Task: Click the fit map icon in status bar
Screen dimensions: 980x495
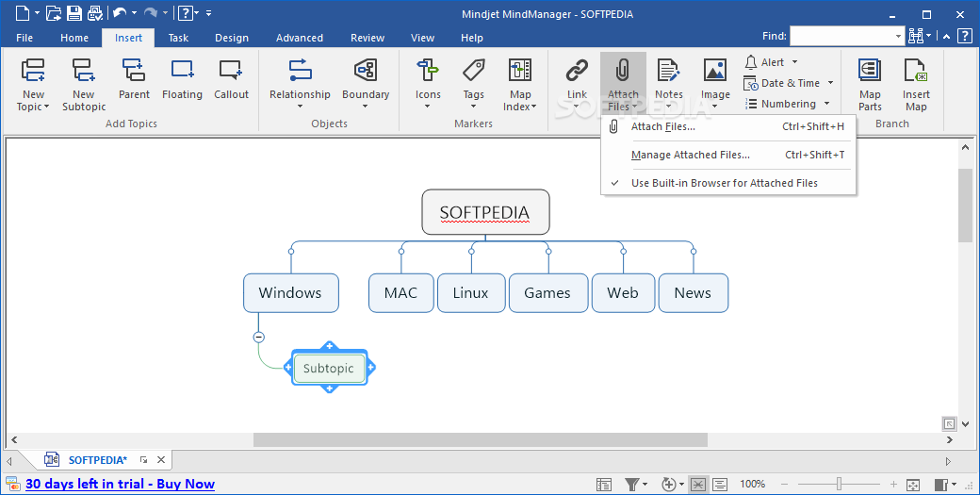Action: tap(912, 485)
